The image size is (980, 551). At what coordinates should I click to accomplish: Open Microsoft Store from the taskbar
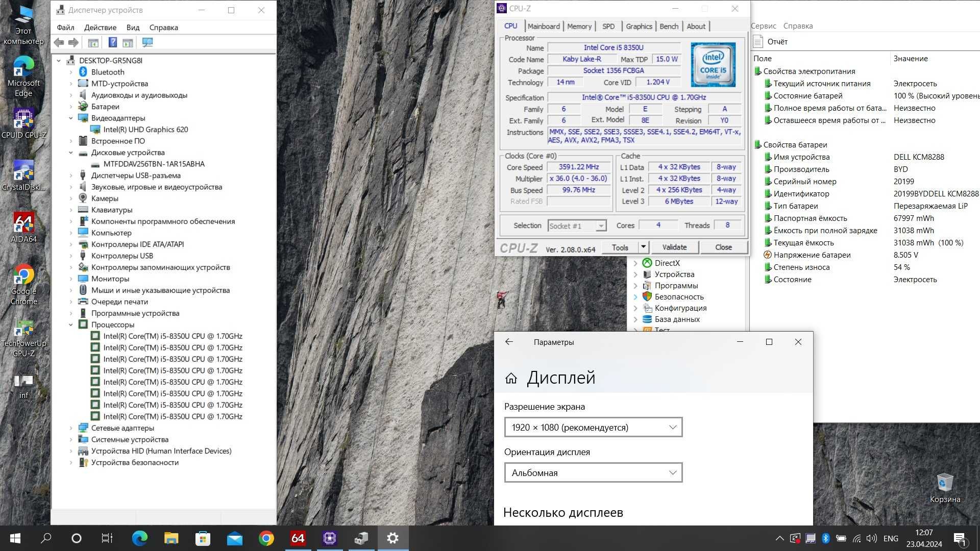[x=203, y=538]
